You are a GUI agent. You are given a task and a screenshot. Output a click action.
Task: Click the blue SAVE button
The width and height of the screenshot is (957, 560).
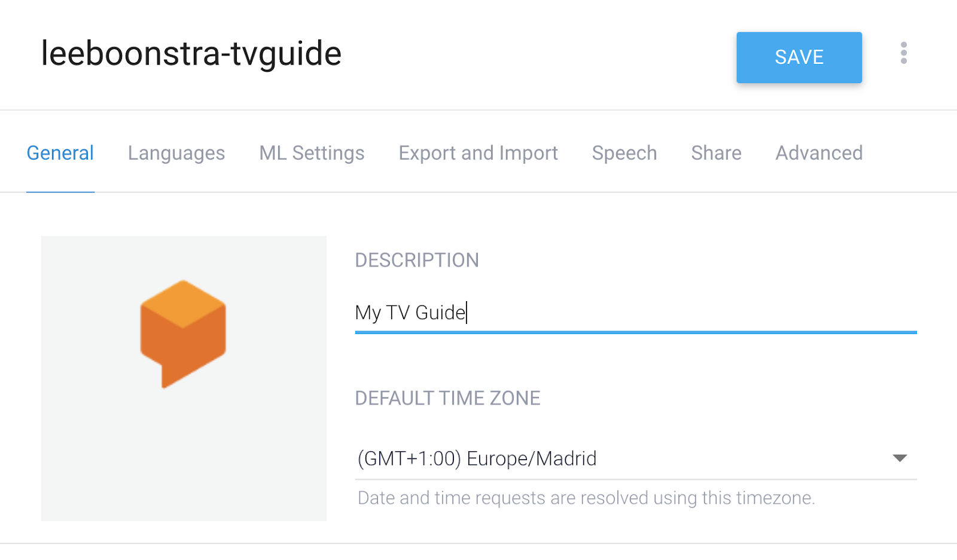[798, 57]
